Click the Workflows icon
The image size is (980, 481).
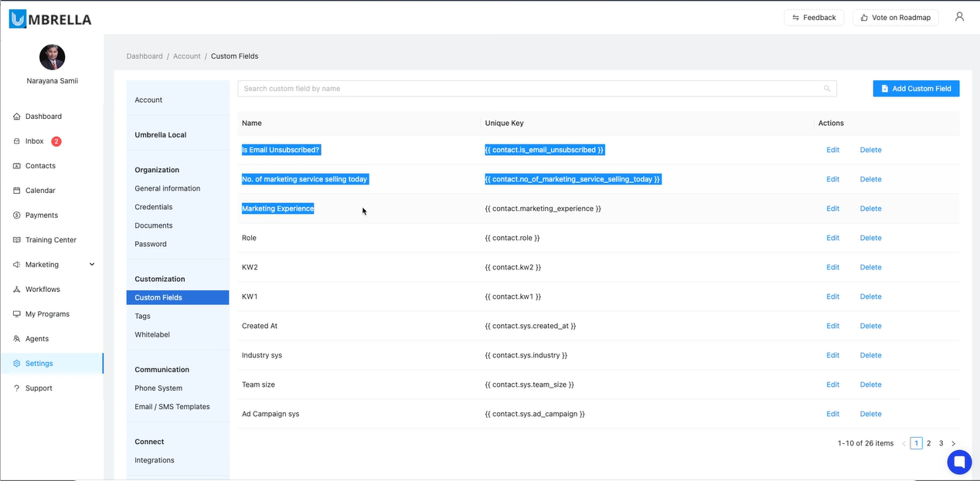coord(17,290)
